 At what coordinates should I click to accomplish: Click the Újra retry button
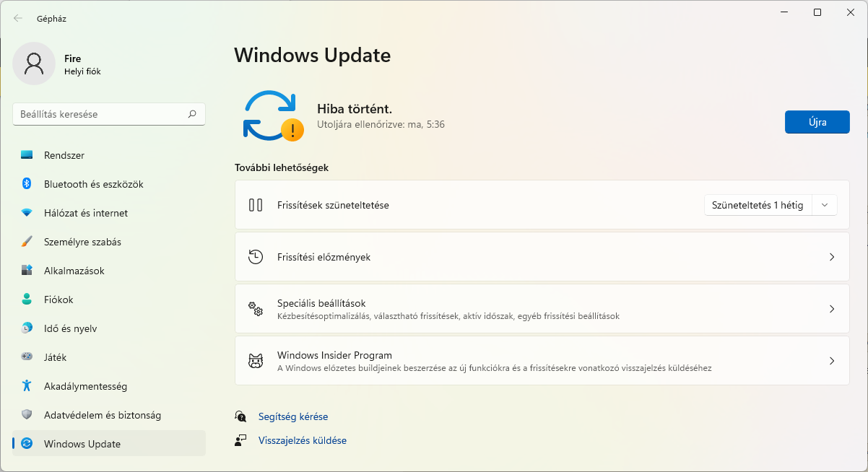pos(817,122)
